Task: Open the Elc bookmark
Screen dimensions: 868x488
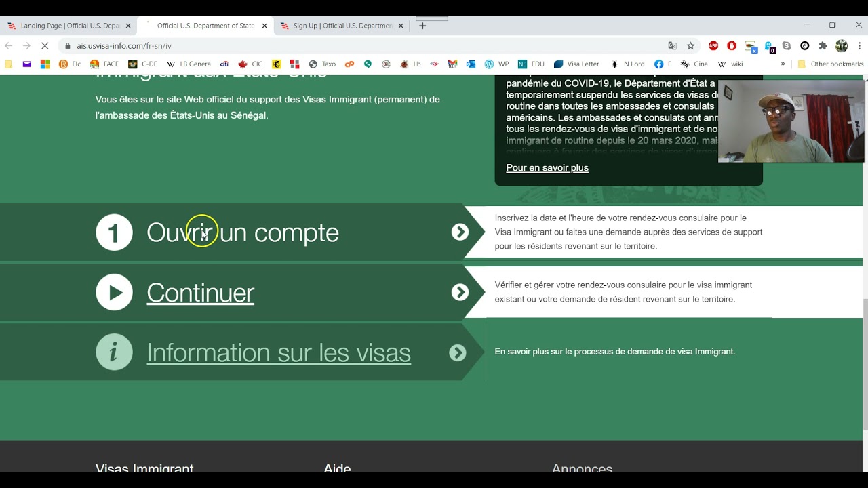Action: [x=70, y=64]
